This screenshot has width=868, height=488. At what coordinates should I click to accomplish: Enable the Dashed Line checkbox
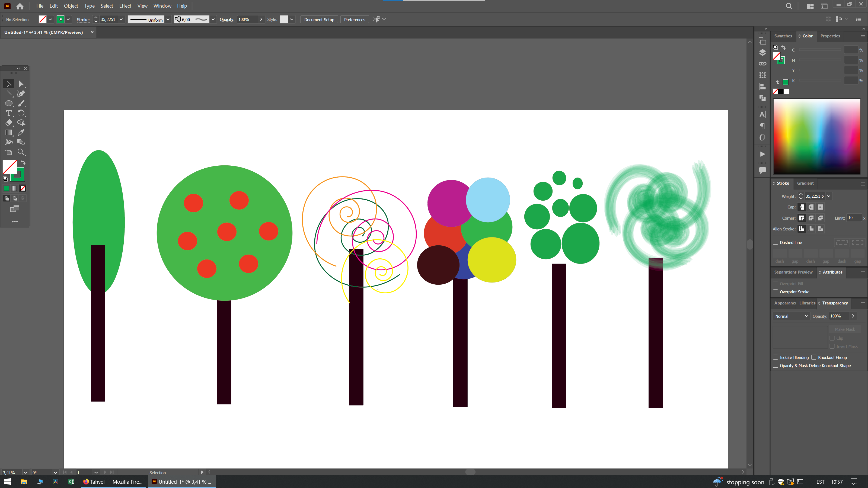[775, 242]
